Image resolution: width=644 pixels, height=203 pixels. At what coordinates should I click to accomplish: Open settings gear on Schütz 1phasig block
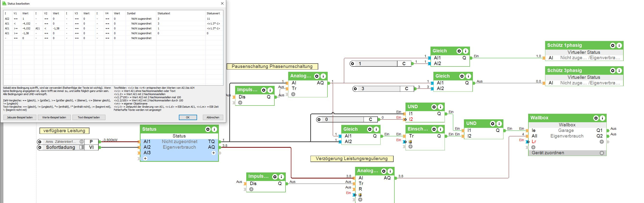pyautogui.click(x=612, y=45)
